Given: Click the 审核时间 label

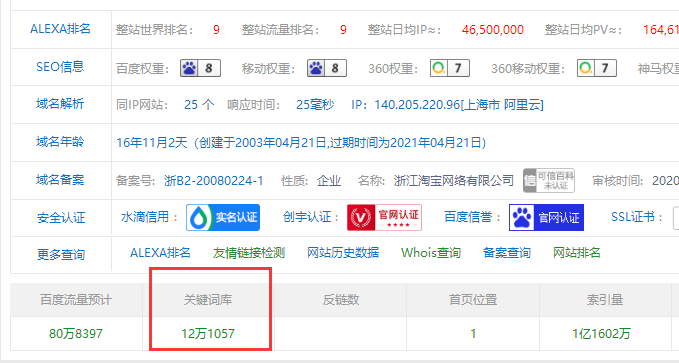Looking at the screenshot, I should tap(618, 181).
